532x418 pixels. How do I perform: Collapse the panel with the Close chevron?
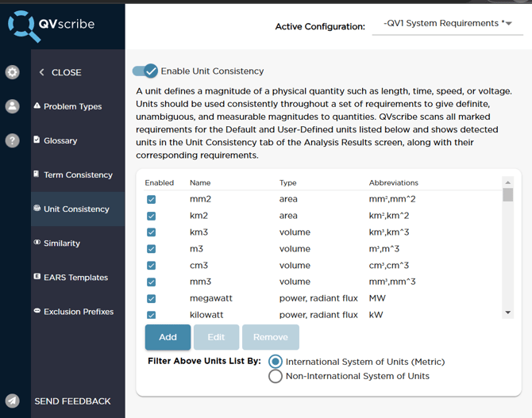coord(42,72)
